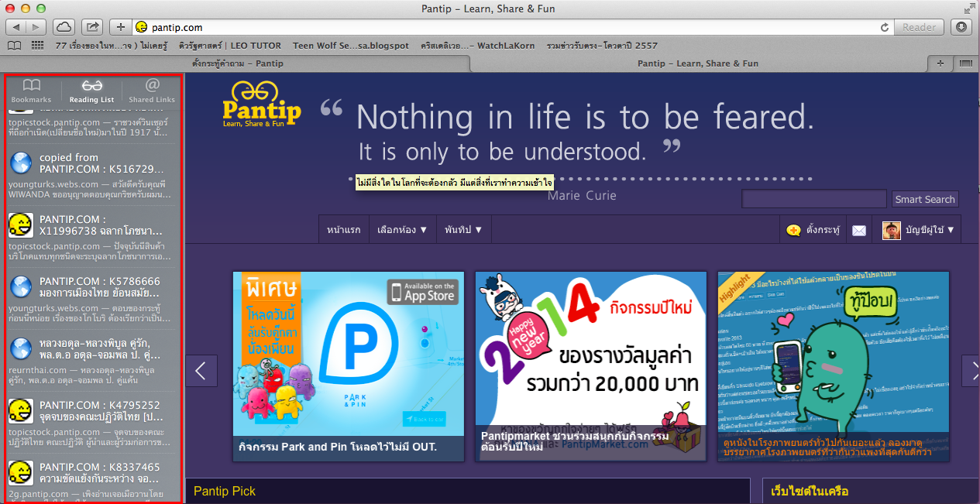Screen dimensions: 980x504
Task: Click the ตั้งกระทู้ link
Action: tap(824, 230)
